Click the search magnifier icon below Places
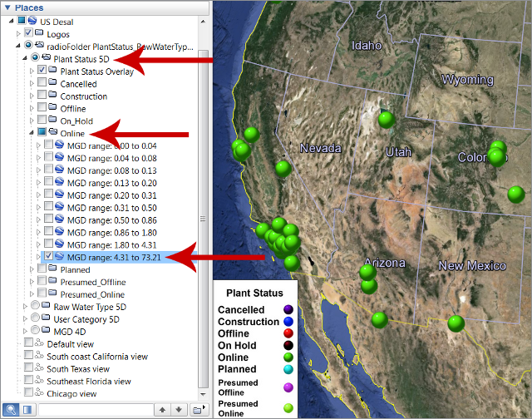This screenshot has width=532, height=419. (x=12, y=409)
